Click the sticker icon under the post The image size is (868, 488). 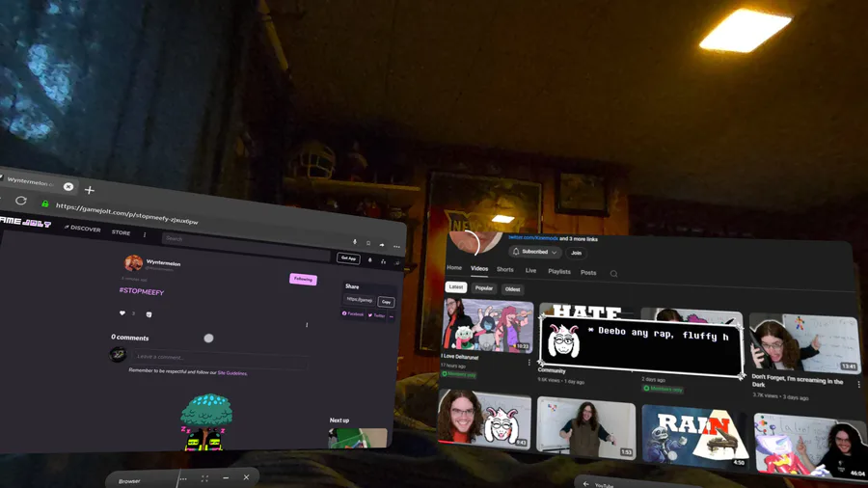149,314
